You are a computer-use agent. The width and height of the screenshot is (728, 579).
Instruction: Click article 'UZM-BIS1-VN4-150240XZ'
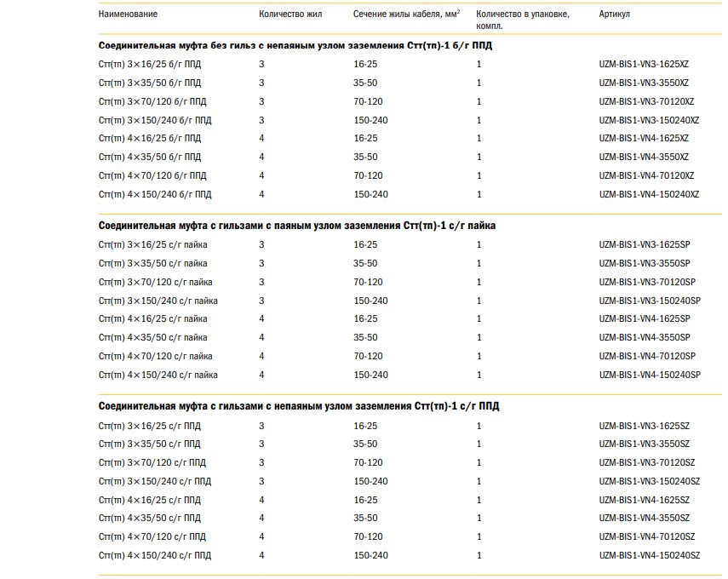tap(649, 194)
